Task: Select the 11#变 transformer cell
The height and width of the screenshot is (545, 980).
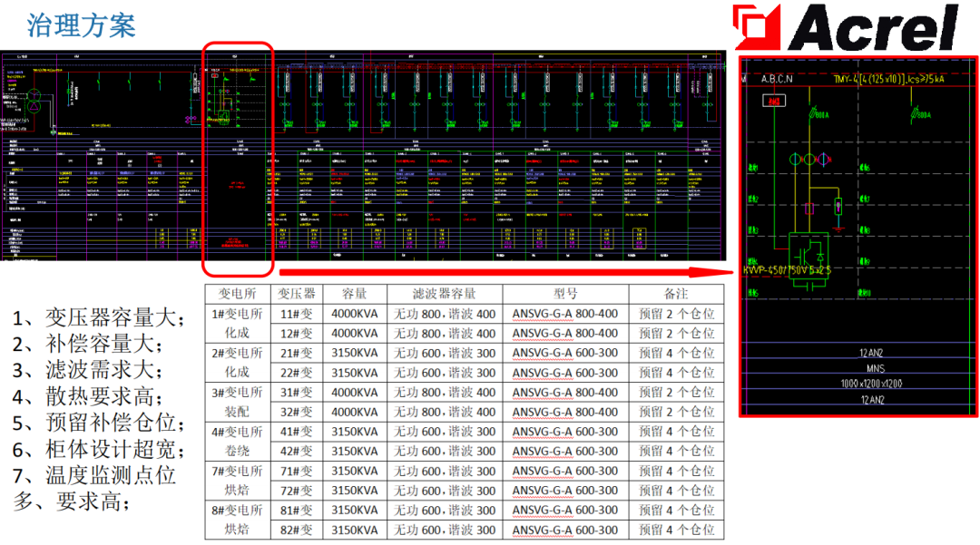Action: pos(296,314)
